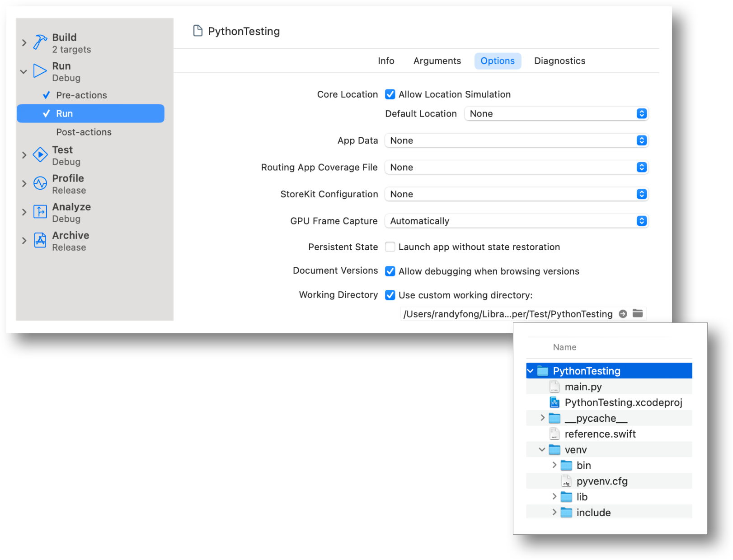Screen dimensions: 733x560
Task: Click the lib folder icon
Action: 566,497
